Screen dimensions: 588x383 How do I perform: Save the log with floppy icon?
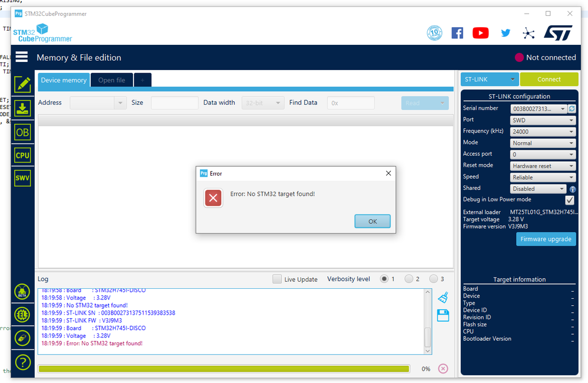click(x=443, y=315)
